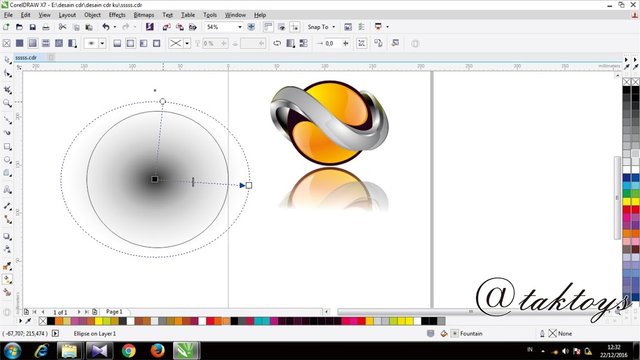Open CorelDRAW in the Windows taskbar
The image size is (640, 360).
pyautogui.click(x=186, y=350)
